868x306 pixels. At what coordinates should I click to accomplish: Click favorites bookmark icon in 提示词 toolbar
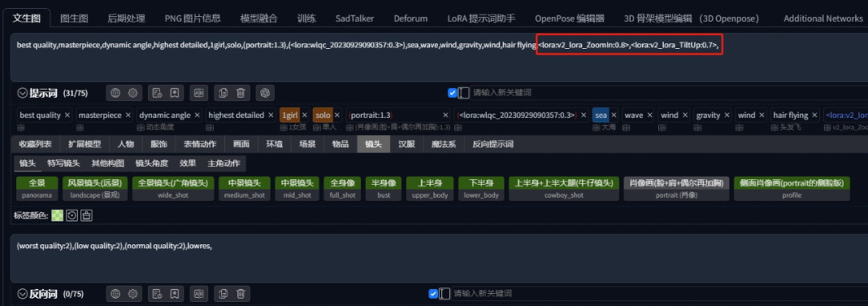(174, 93)
